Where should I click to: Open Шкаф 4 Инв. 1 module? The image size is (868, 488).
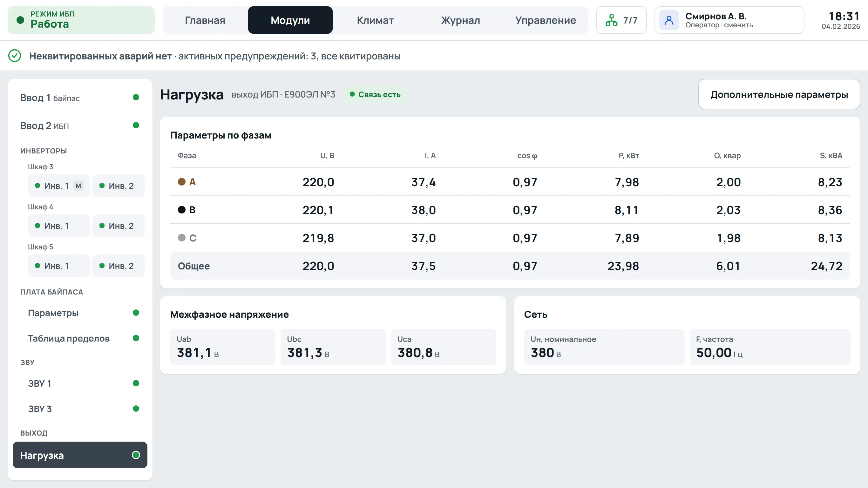pos(59,226)
